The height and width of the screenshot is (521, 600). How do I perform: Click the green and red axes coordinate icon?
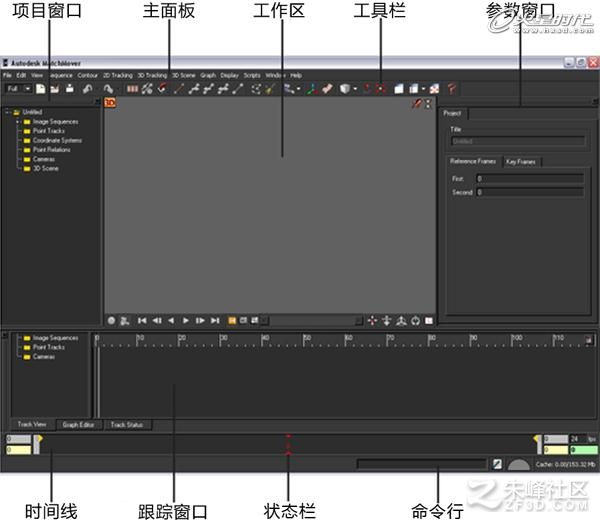pyautogui.click(x=312, y=89)
